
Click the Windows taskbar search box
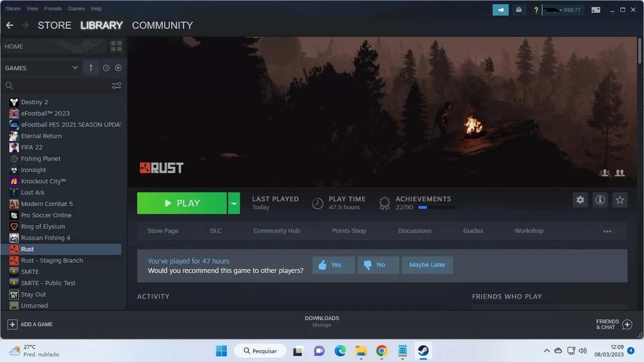[259, 351]
